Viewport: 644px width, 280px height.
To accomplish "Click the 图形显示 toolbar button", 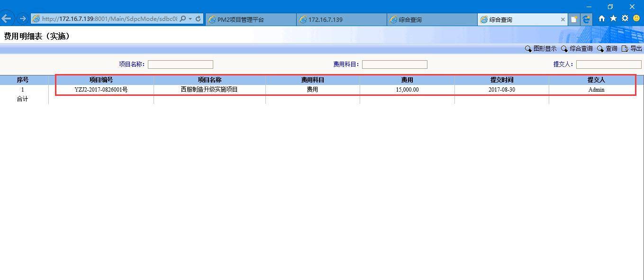I will point(541,48).
